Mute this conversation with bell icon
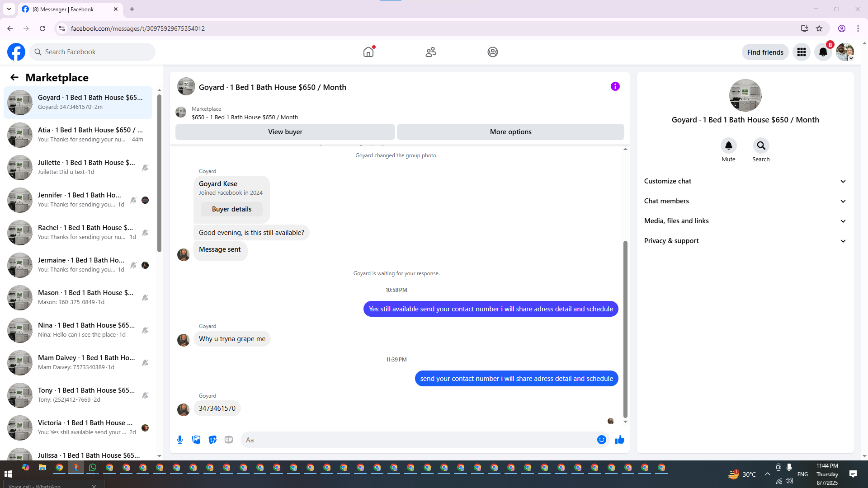The image size is (868, 488). tap(728, 145)
